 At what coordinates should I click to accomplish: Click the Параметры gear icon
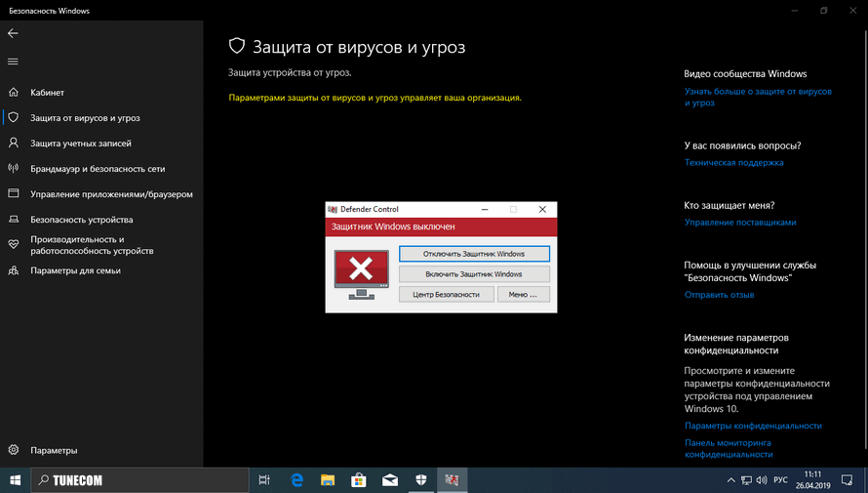coord(14,450)
